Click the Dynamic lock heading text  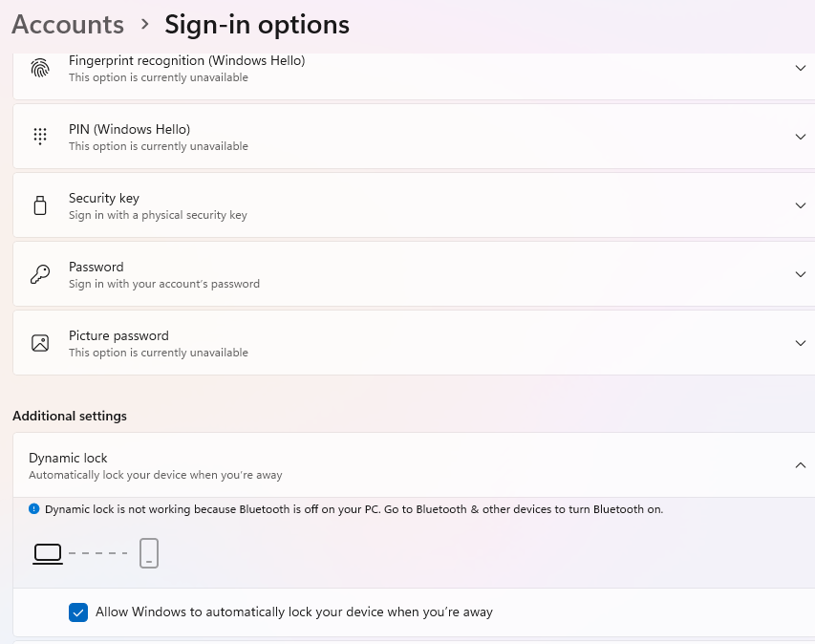point(68,458)
